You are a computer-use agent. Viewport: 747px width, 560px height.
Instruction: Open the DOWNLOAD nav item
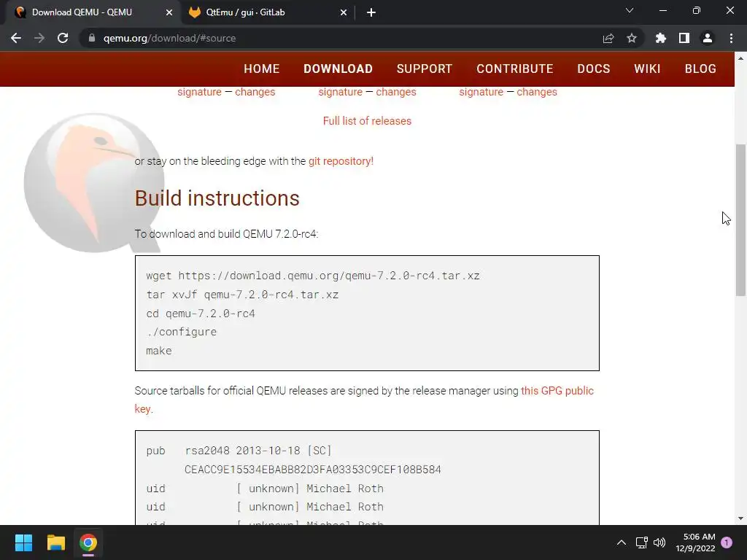338,69
